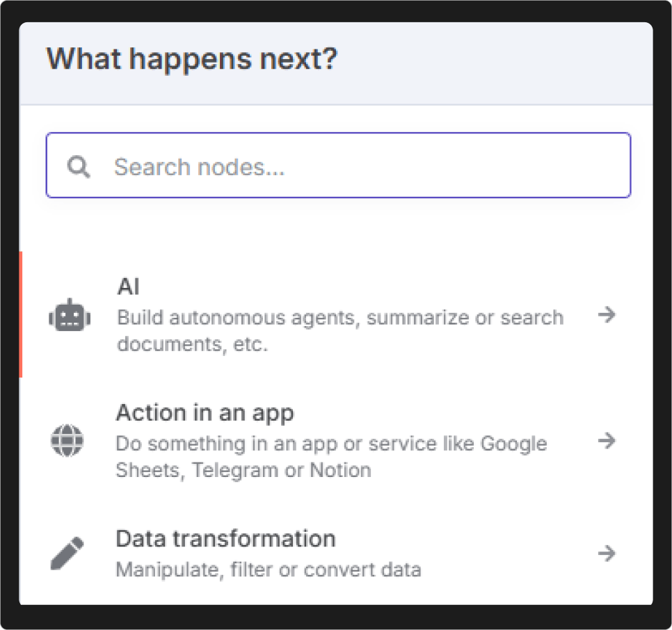Click the robot icon for AI
Viewport: 672px width, 630px height.
tap(70, 315)
